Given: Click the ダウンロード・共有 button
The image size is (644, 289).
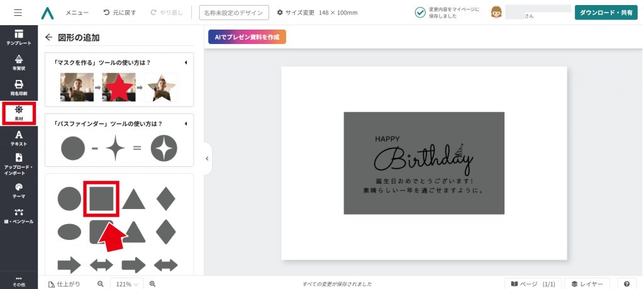Looking at the screenshot, I should (606, 13).
